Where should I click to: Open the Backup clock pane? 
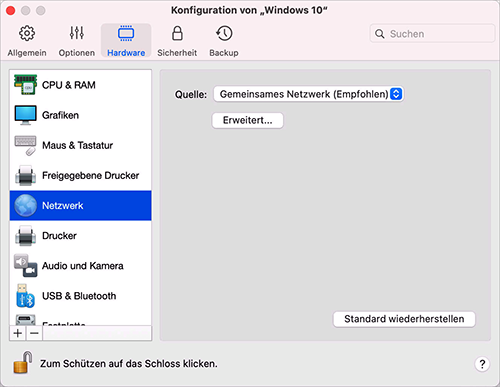[x=224, y=40]
